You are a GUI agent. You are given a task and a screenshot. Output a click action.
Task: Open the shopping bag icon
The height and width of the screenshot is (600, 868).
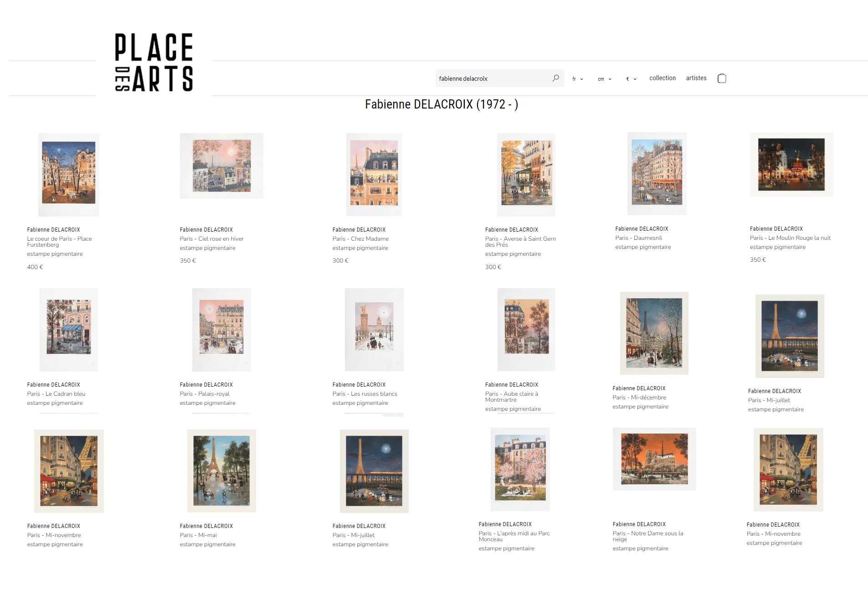[x=722, y=78]
